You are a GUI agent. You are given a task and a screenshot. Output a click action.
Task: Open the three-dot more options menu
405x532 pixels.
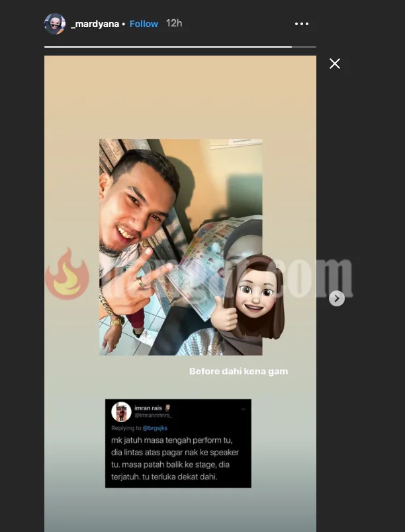302,24
